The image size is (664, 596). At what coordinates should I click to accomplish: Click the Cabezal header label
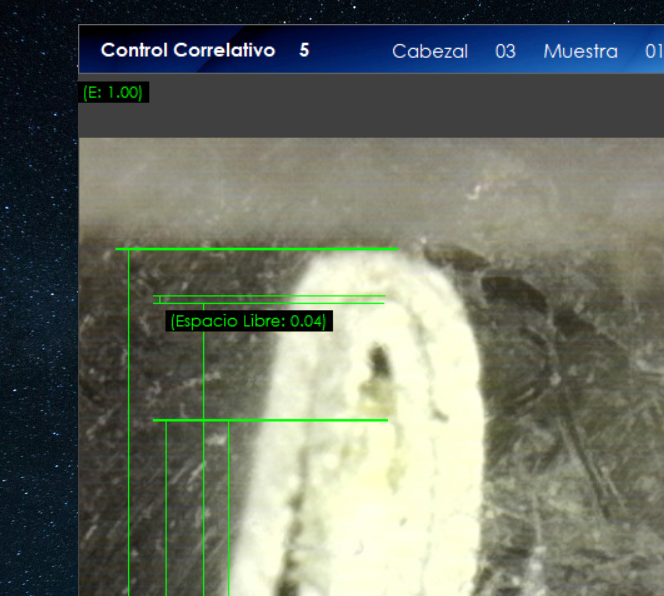pyautogui.click(x=429, y=51)
